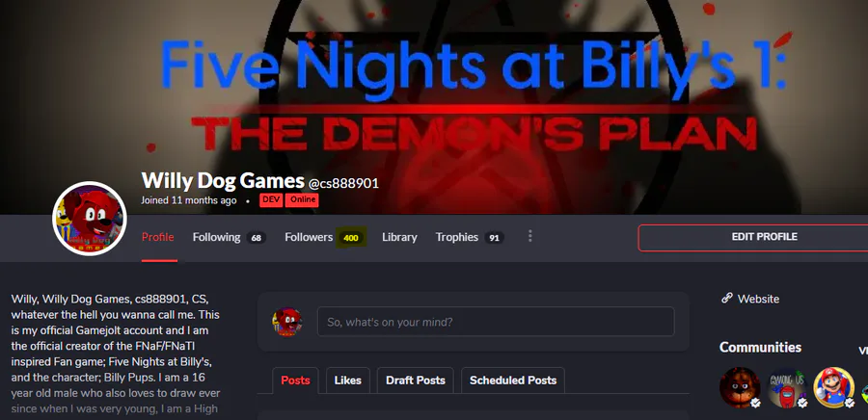Click the Online status badge

pyautogui.click(x=302, y=200)
